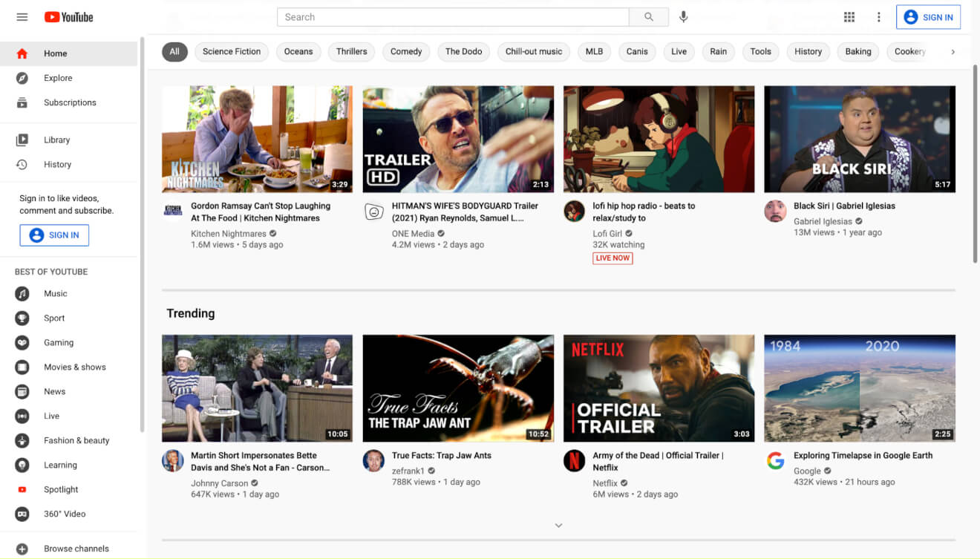
Task: Open Browse channels plus icon
Action: [22, 549]
